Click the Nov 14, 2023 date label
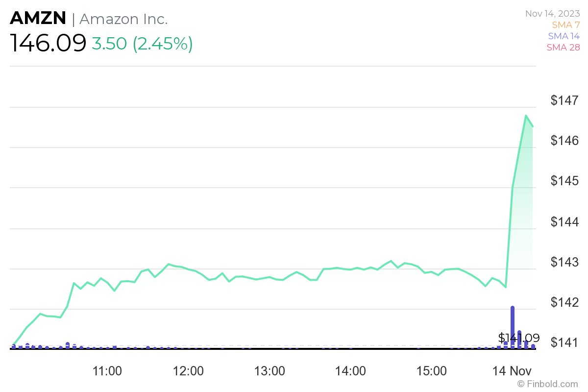 tap(552, 13)
